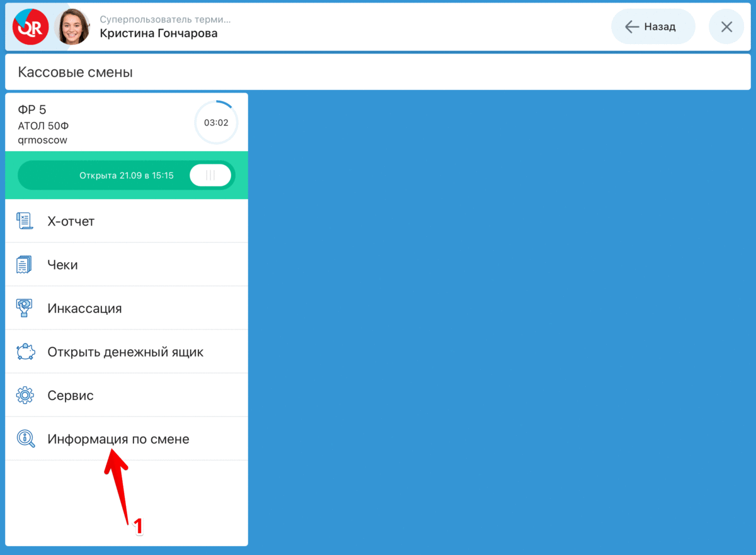Select Чеки from the menu
Viewport: 756px width, 555px height.
click(62, 265)
